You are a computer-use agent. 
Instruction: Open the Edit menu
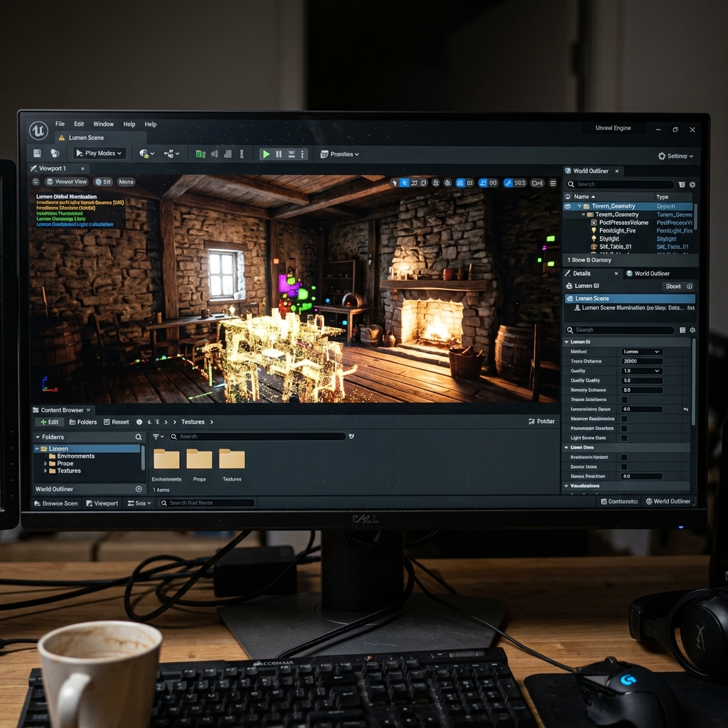point(79,124)
